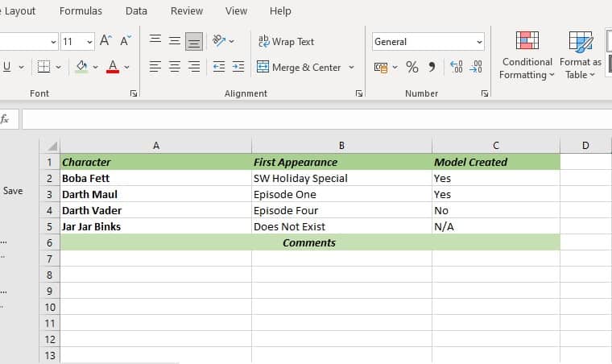612x364 pixels.
Task: Expand the Merge & Center dropdown arrow
Action: [352, 68]
